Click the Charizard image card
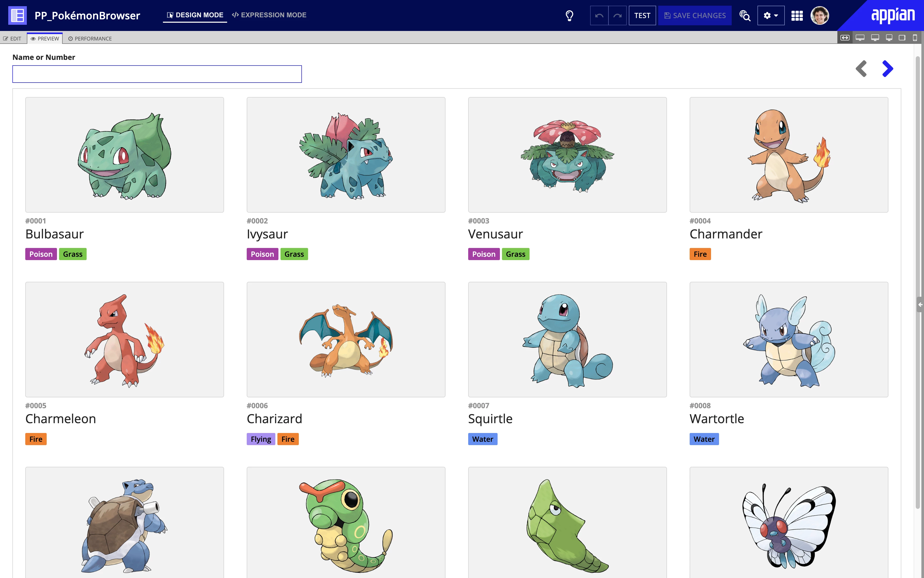Screen dimensions: 924x578 (x=346, y=340)
